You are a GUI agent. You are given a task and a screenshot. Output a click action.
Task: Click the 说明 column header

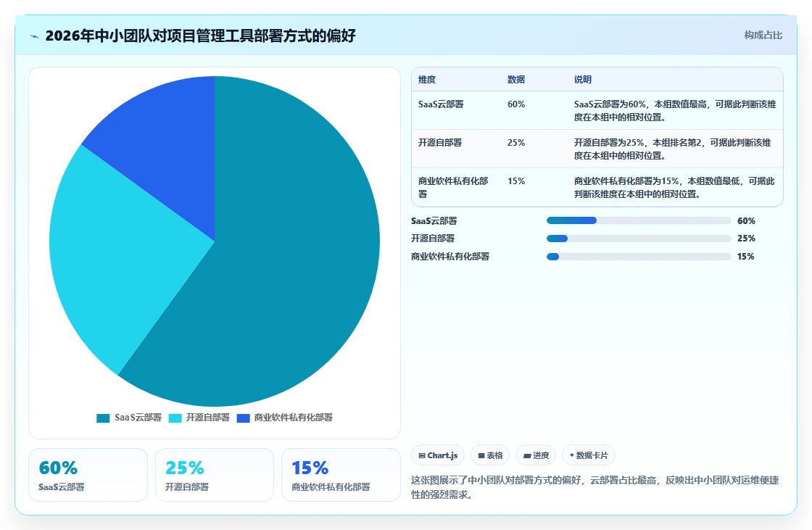(583, 79)
